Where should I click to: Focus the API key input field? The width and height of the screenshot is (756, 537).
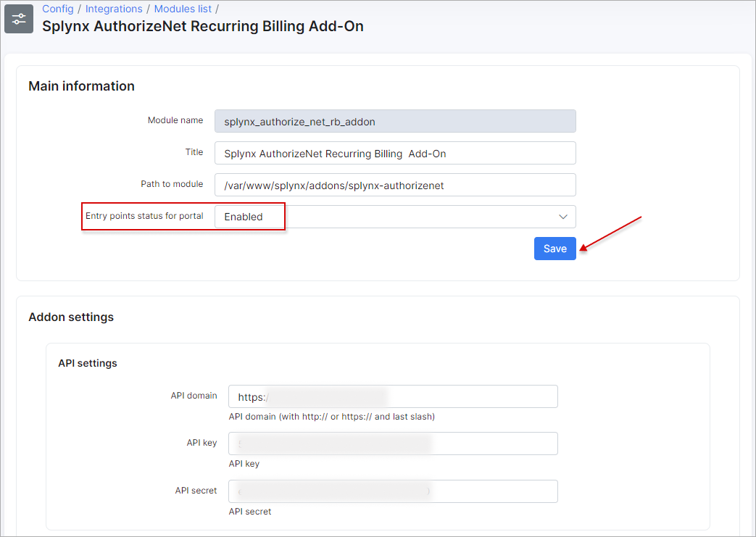coord(393,444)
